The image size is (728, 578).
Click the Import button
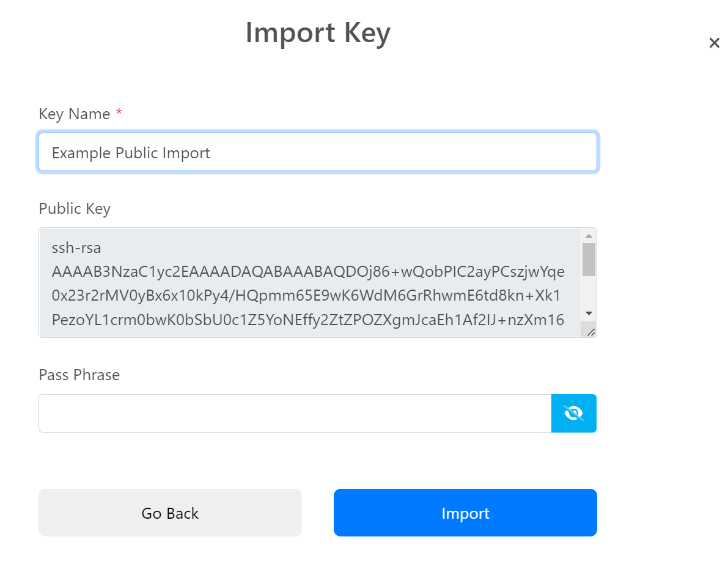(465, 513)
